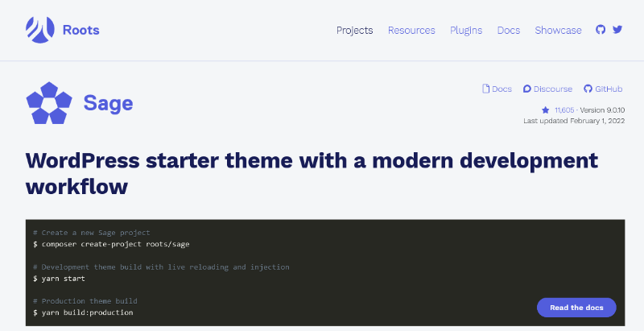The width and height of the screenshot is (644, 331).
Task: Click the Roots brand name link
Action: click(81, 30)
